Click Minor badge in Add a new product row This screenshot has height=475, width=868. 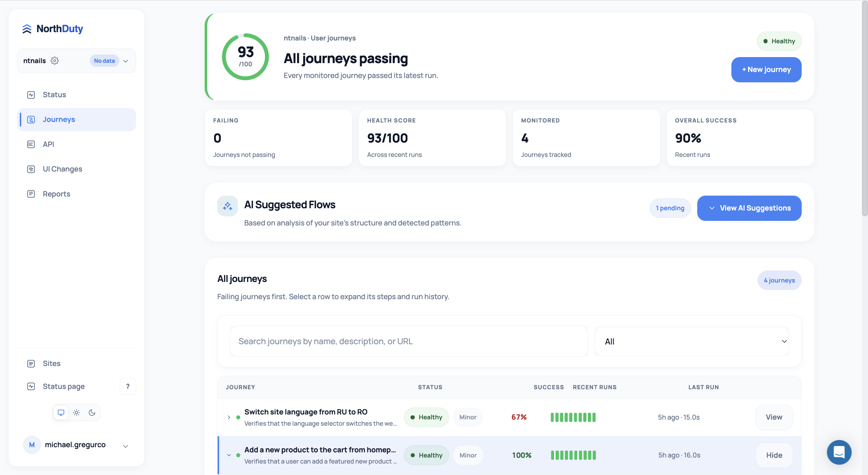pyautogui.click(x=468, y=455)
